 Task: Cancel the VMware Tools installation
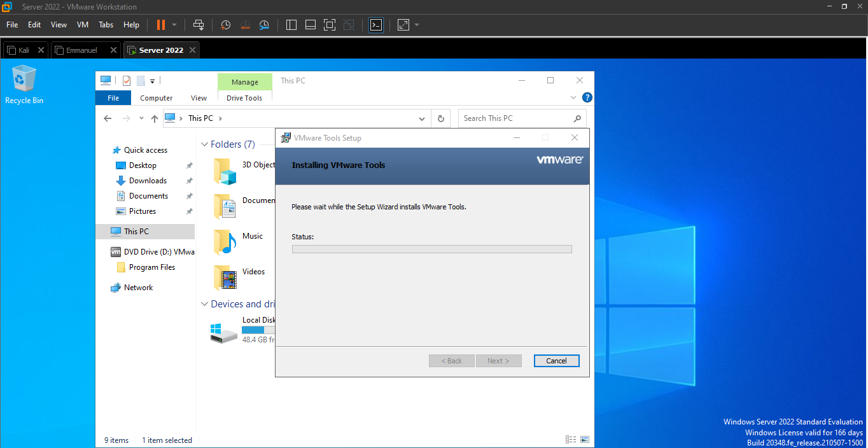556,361
